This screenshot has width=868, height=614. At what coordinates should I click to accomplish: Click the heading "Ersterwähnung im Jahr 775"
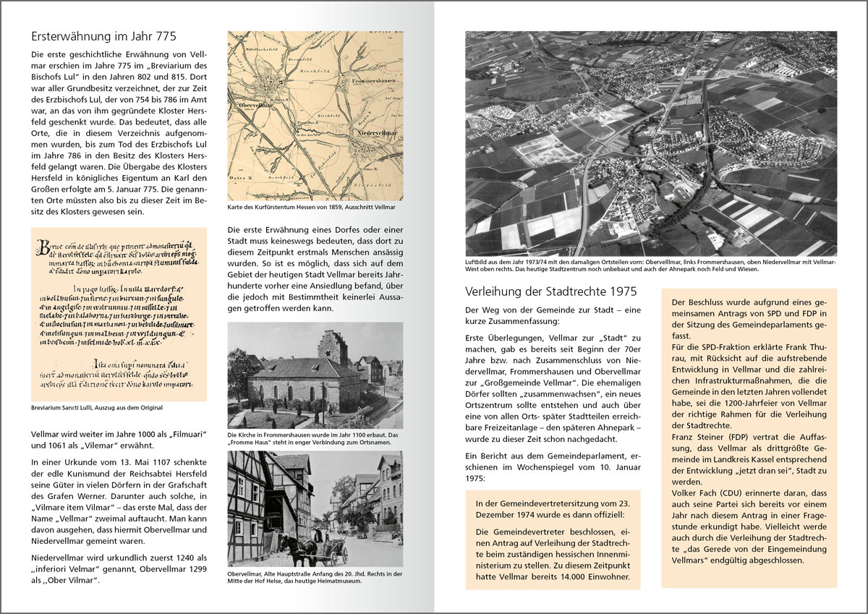coord(105,35)
